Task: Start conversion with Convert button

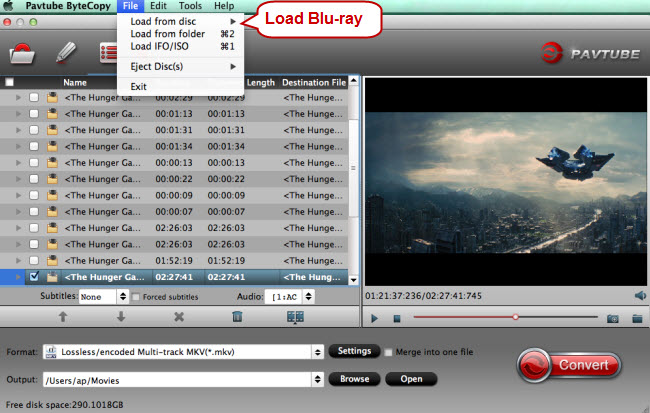Action: point(569,365)
